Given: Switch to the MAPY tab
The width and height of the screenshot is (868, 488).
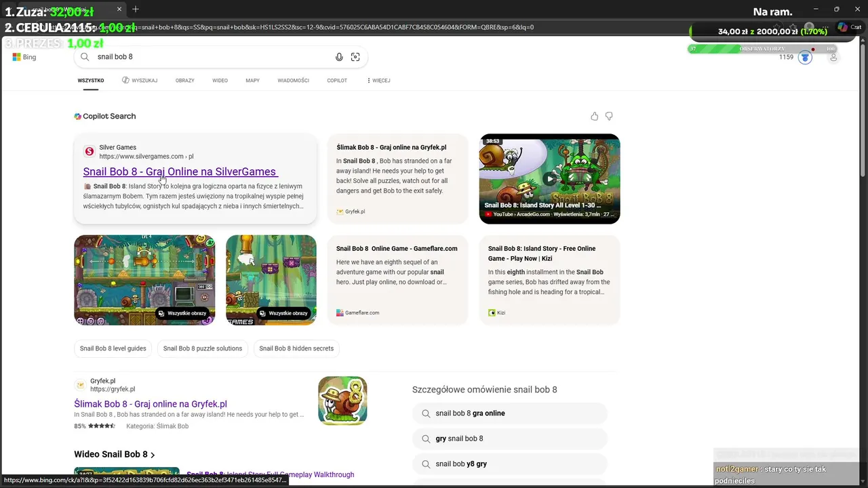Looking at the screenshot, I should [252, 81].
